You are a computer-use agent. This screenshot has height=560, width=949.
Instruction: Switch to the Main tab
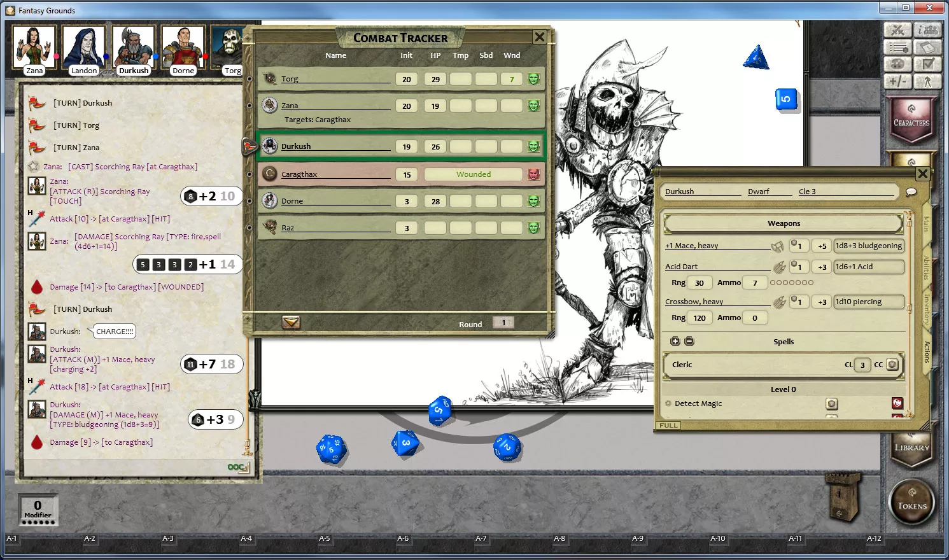pos(926,223)
